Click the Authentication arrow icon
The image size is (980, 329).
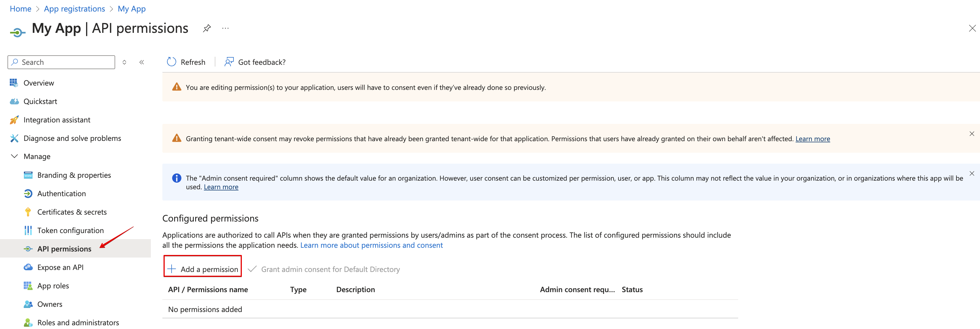click(x=28, y=193)
